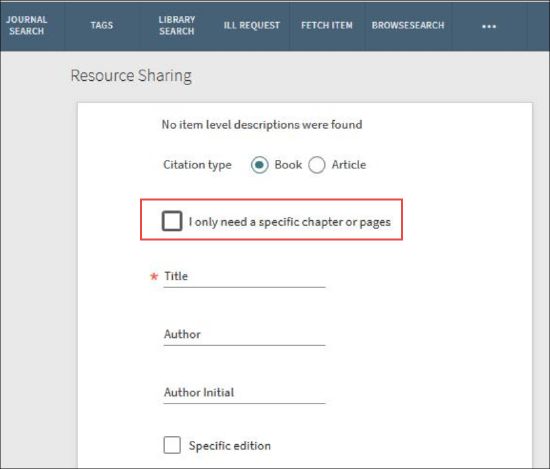Select the Article citation type
This screenshot has height=469, width=550.
click(317, 165)
